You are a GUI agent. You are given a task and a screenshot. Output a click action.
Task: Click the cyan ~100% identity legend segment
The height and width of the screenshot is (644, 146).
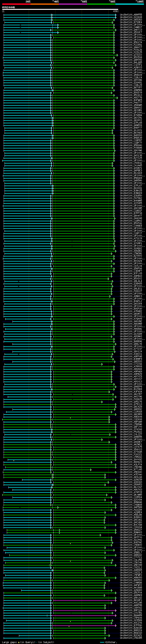(130, 4)
